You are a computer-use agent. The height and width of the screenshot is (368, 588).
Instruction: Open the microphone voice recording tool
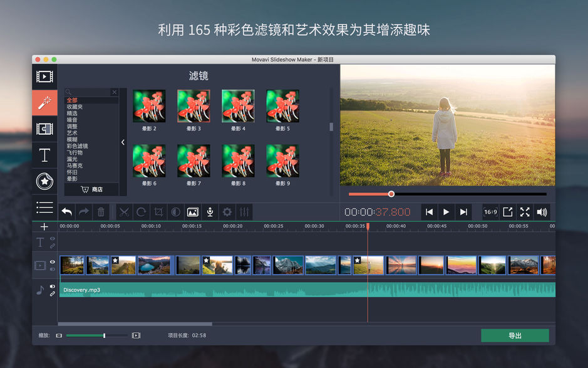[x=209, y=212]
